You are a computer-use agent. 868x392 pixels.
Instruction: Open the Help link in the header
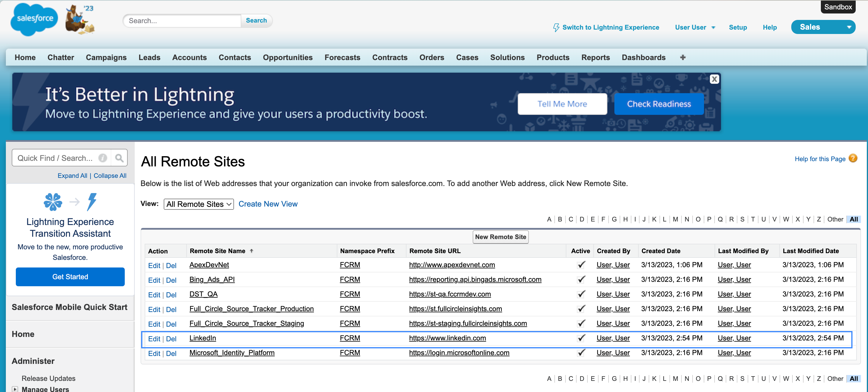click(770, 27)
